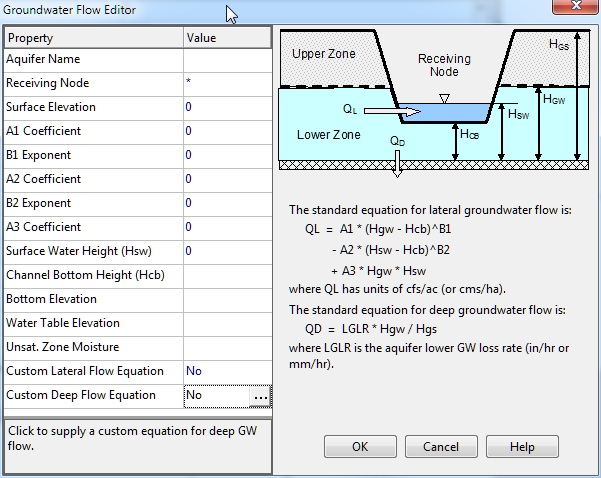Select the Surface Elevation value cell
This screenshot has width=601, height=478.
coord(228,108)
